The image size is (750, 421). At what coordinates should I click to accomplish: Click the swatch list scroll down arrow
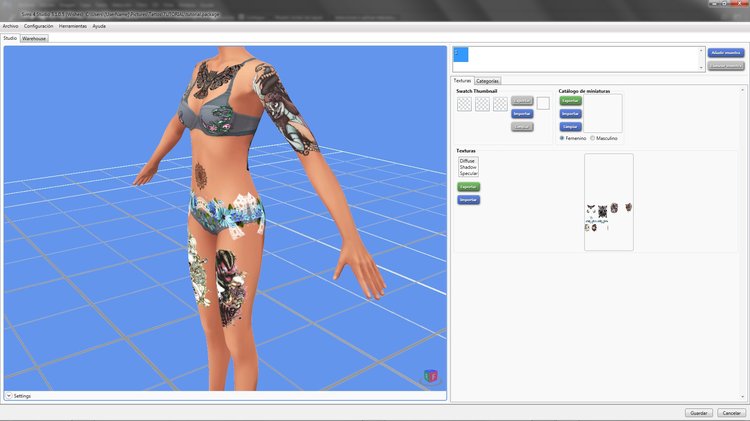click(701, 68)
